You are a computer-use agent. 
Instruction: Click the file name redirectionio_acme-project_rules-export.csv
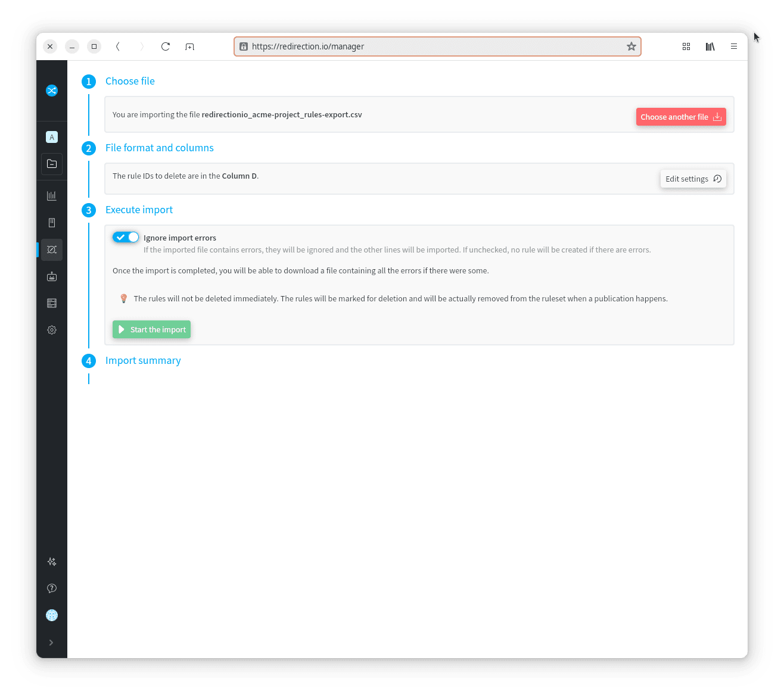(x=282, y=114)
